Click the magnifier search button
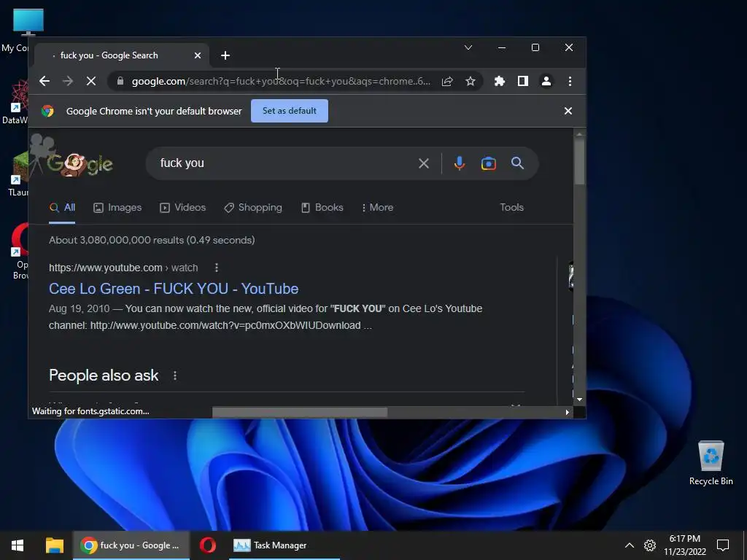747x560 pixels. (517, 163)
